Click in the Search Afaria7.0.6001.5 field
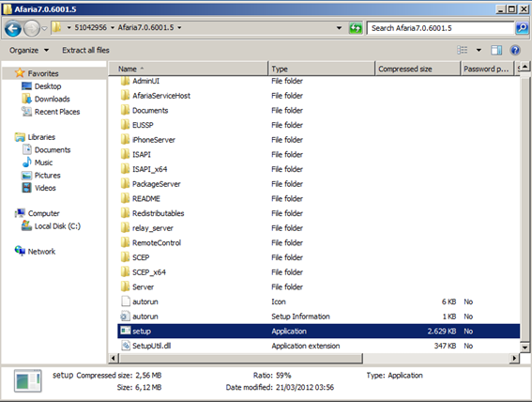 click(440, 28)
